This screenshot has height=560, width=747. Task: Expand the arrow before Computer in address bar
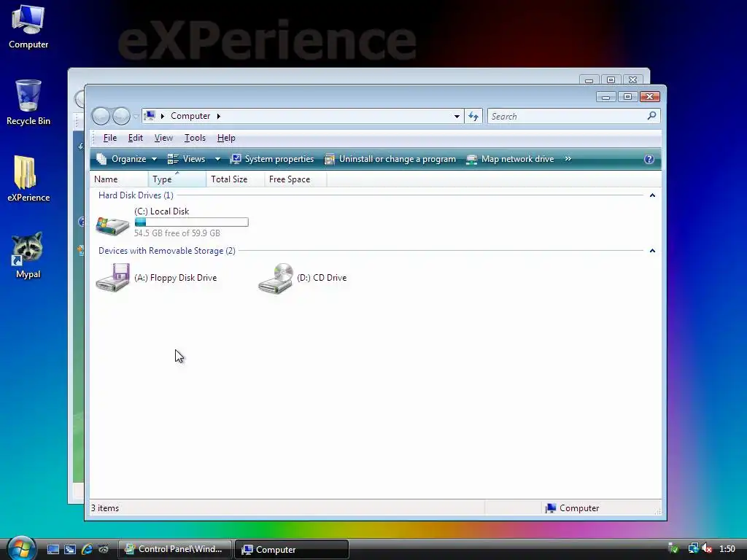[x=163, y=116]
